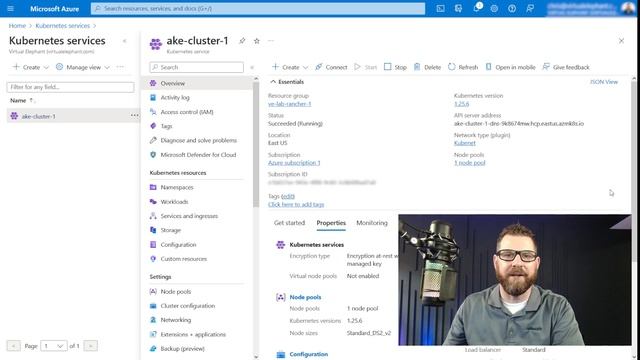Viewport: 640px width, 360px height.
Task: Open the page number dropdown
Action: pyautogui.click(x=53, y=346)
